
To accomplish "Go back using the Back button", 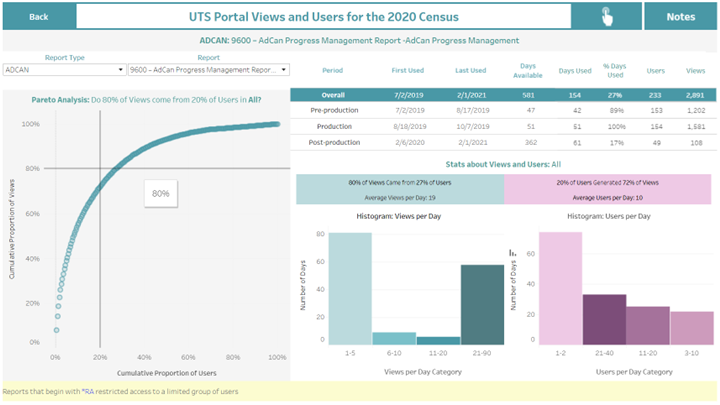I will point(39,16).
